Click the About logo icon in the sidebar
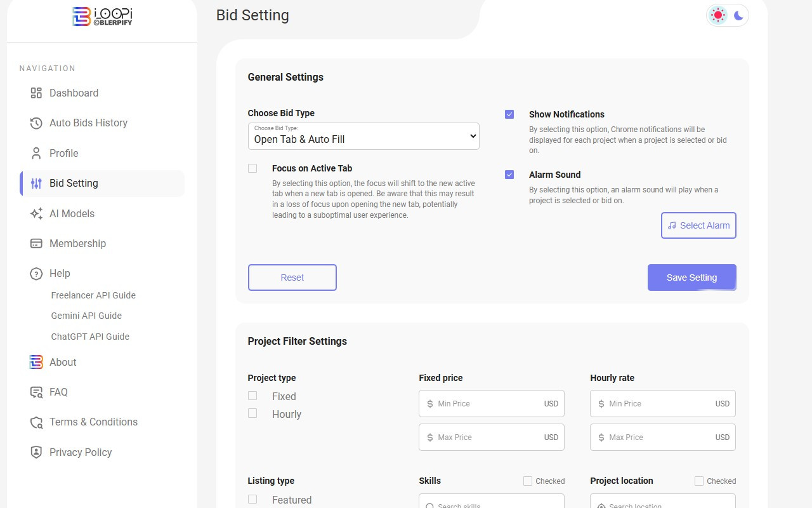Screen dimensions: 812x508 tap(36, 362)
